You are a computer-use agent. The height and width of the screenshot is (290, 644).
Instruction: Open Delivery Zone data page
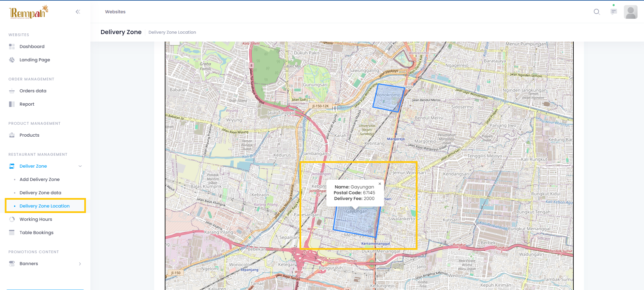[x=40, y=193]
